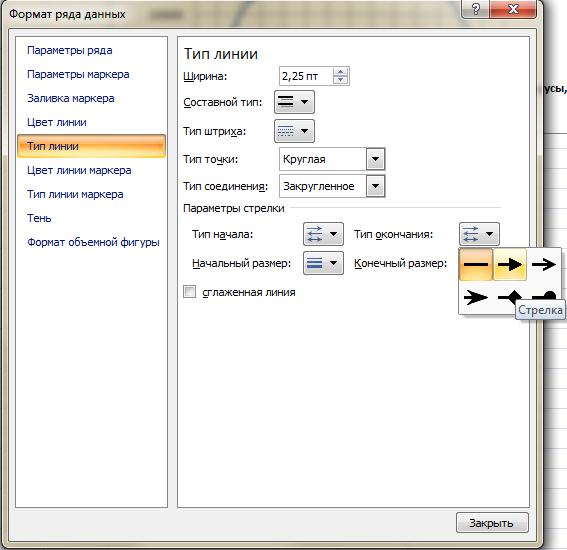Viewport: 567px width, 550px height.
Task: Open the help question mark button
Action: 476,9
